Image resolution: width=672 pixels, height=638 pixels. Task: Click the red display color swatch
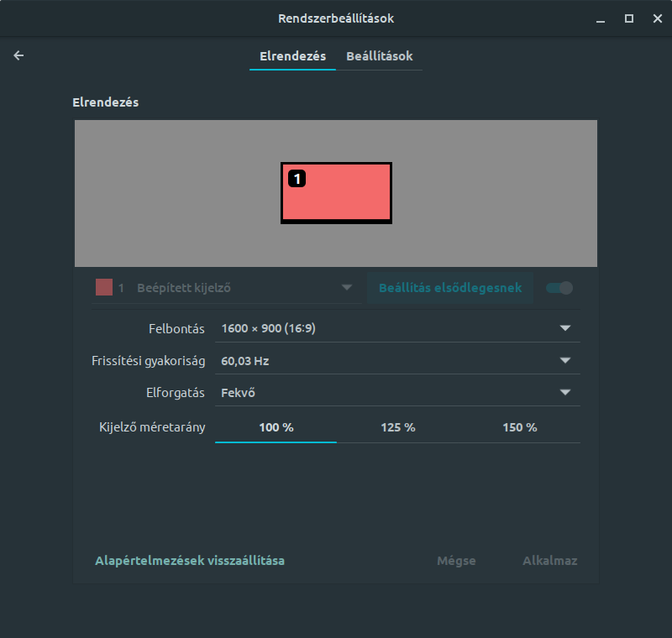(x=104, y=287)
